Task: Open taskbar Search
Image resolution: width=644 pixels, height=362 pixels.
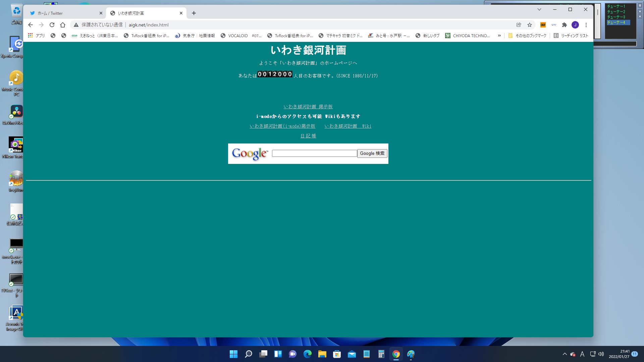Action: 248,354
